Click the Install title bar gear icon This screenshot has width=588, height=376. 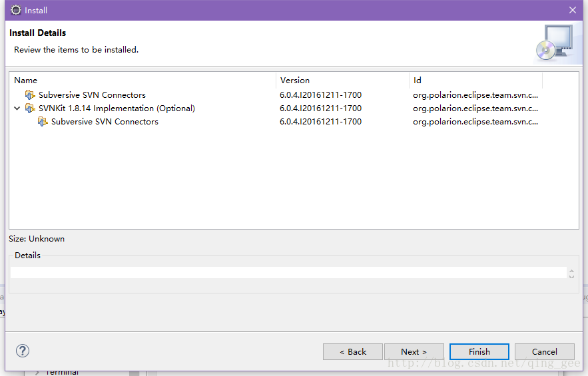coord(16,10)
